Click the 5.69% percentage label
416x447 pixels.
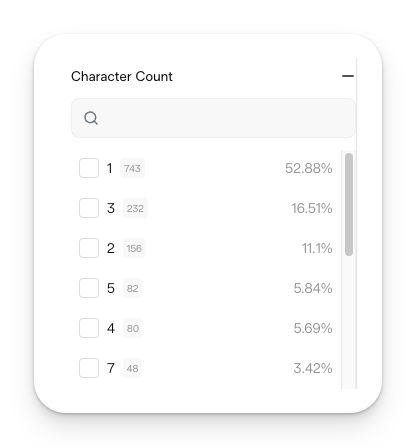coord(313,328)
